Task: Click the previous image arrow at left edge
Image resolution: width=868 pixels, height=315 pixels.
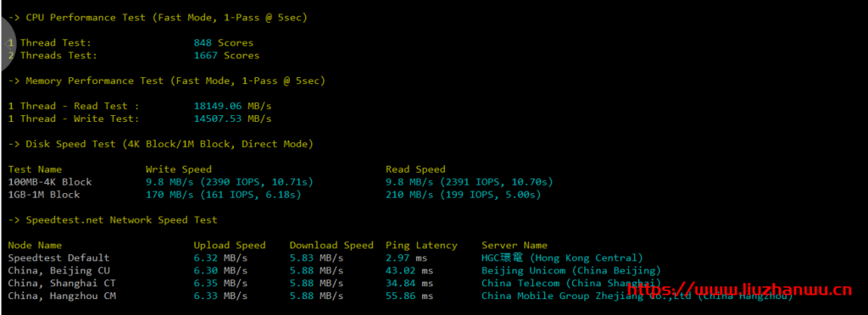Action: pos(8,43)
